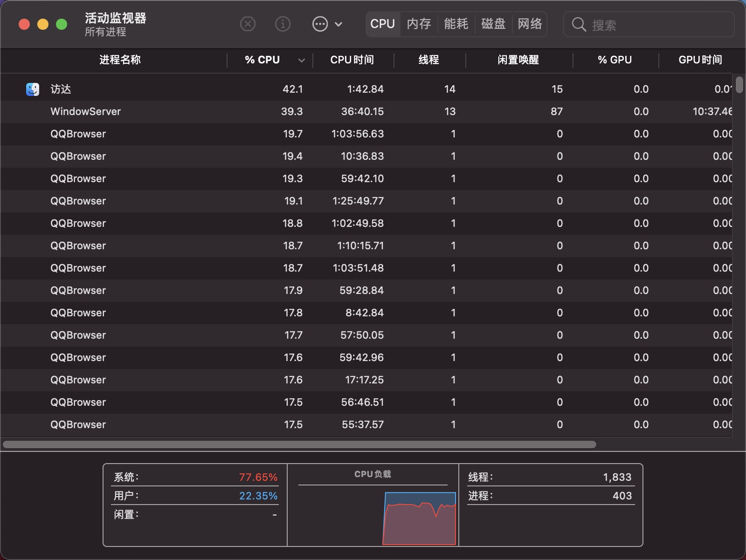
Task: Open the 能耗 tab
Action: [x=456, y=24]
